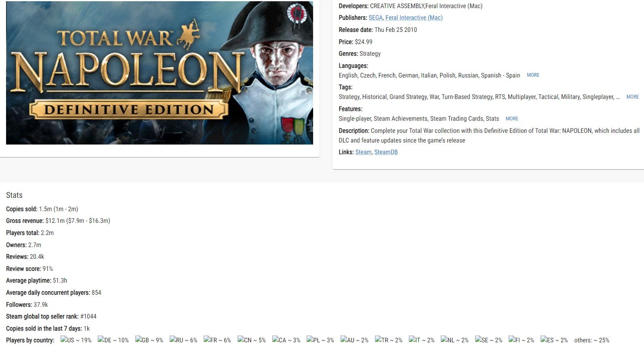Click 'Copies sold in the last 7 days' value
Screen dimensions: 644x348
tap(87, 329)
